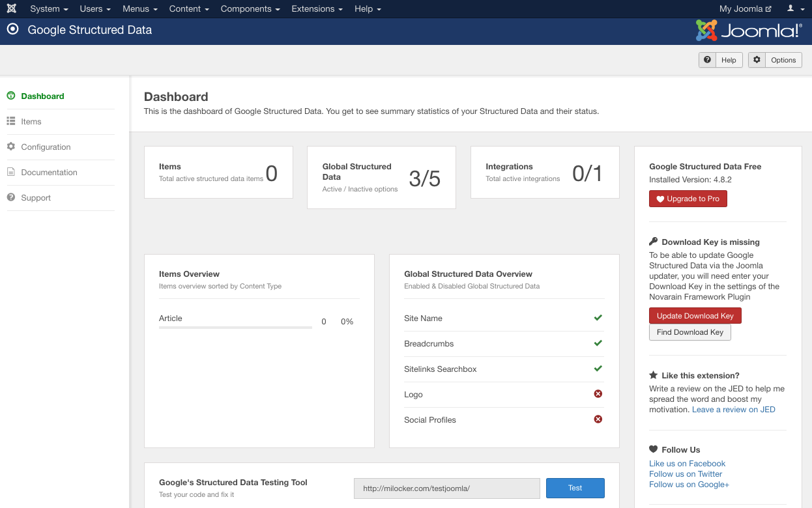This screenshot has height=508, width=812.
Task: Click the testing tool URL input field
Action: (x=446, y=488)
